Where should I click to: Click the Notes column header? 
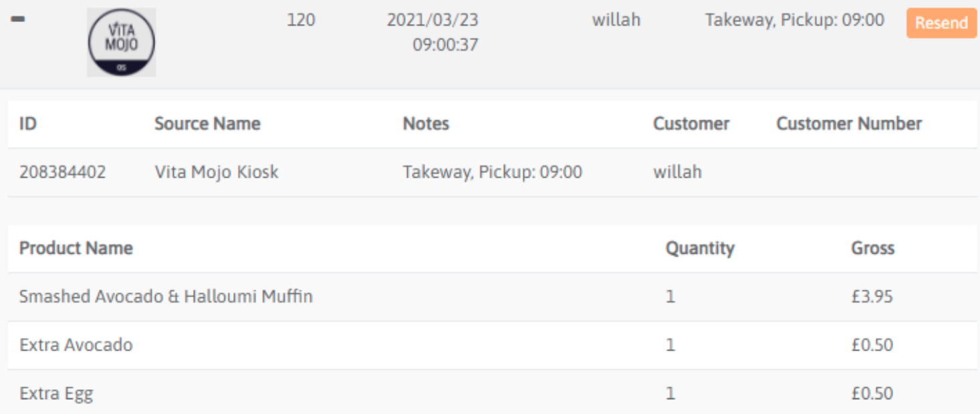pos(426,124)
